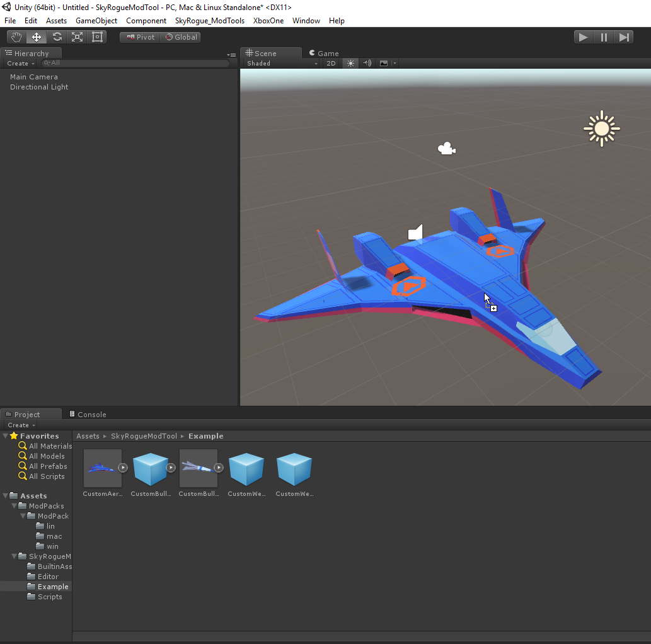Select first CustomWe... prefab asset
The width and height of the screenshot is (651, 644).
(x=246, y=469)
